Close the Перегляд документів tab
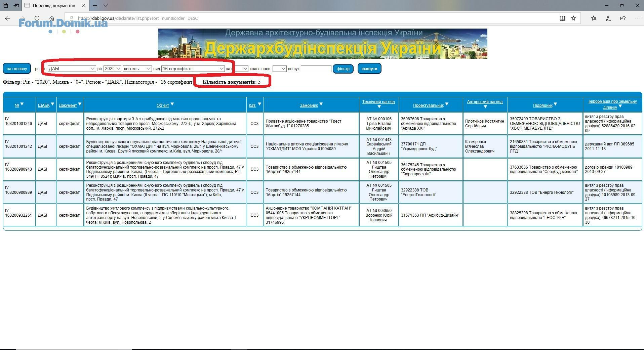Screen dimensions: 644x350 84,5
